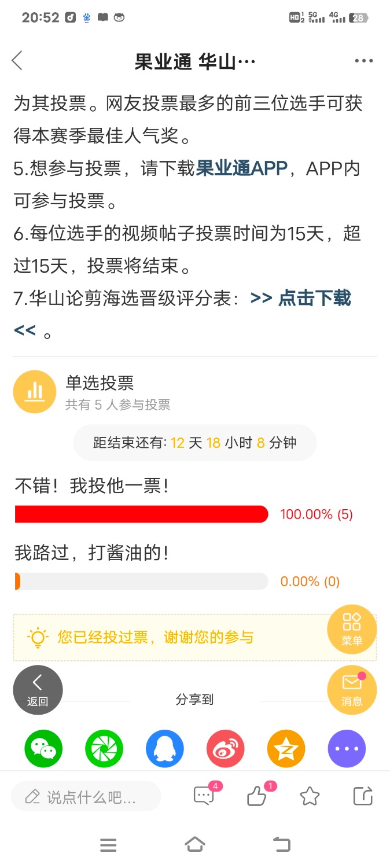Tap the back arrow in header
Screen dimensions: 390x868
point(17,60)
